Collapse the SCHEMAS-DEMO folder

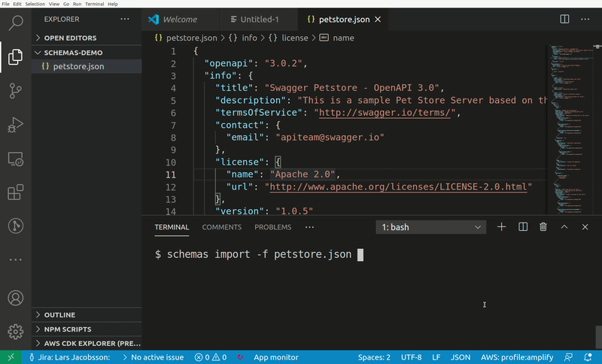[x=87, y=53]
